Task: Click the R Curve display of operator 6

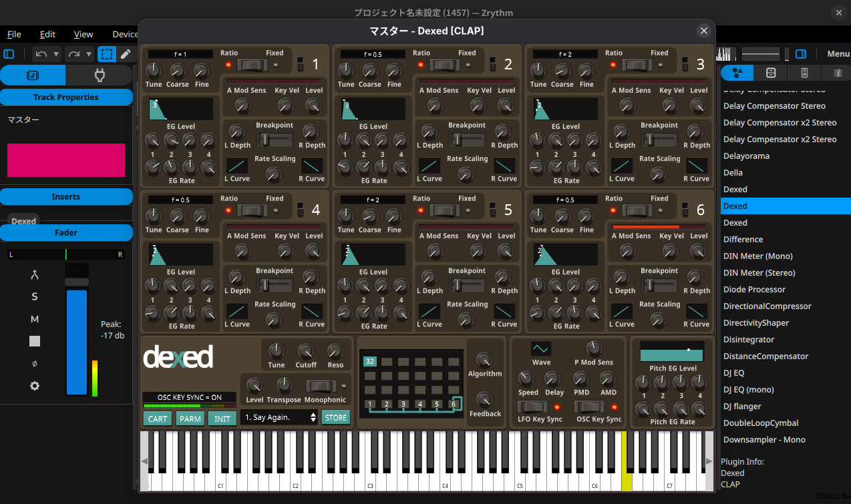Action: point(698,312)
